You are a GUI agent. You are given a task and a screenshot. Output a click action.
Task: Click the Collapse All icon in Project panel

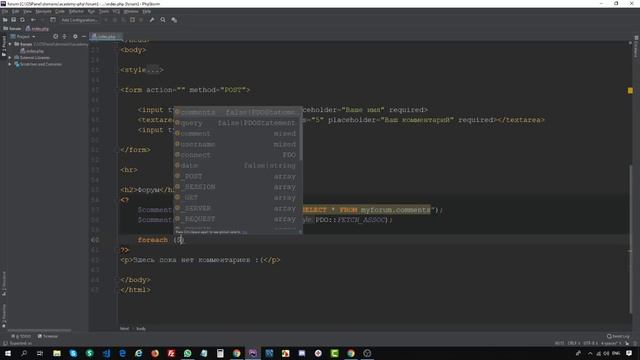pyautogui.click(x=64, y=36)
